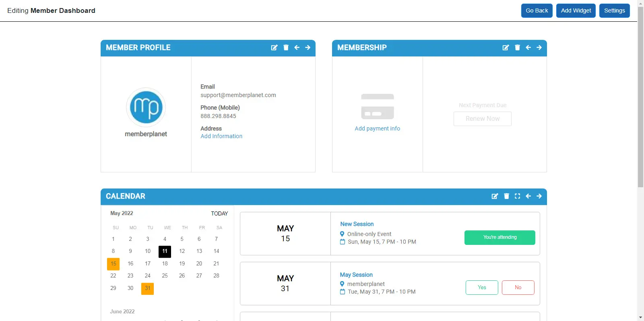Click Add Information under Address
The height and width of the screenshot is (321, 644).
click(x=221, y=136)
